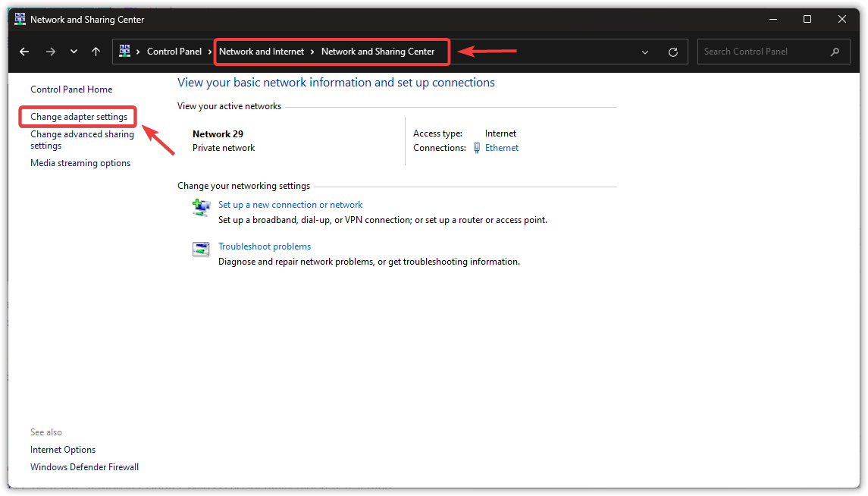Viewport: 868px width, 496px height.
Task: Click the Search Control Panel input field
Action: [x=762, y=52]
